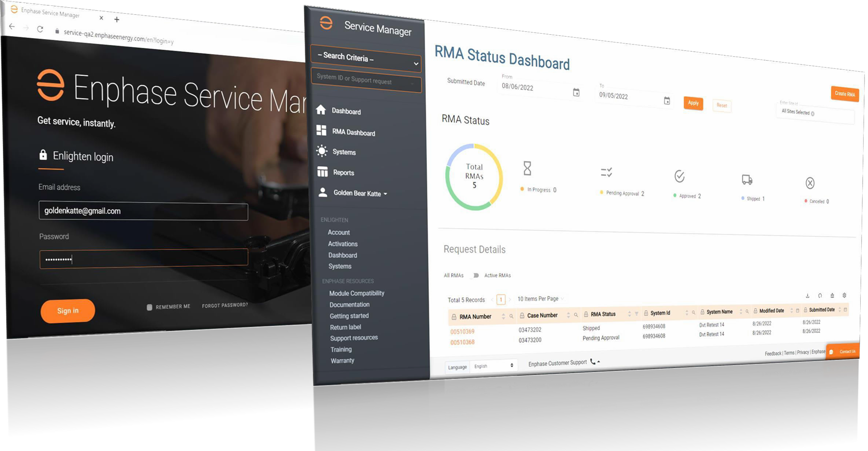Reload the page in the browser window
The height and width of the screenshot is (451, 868).
(x=40, y=29)
